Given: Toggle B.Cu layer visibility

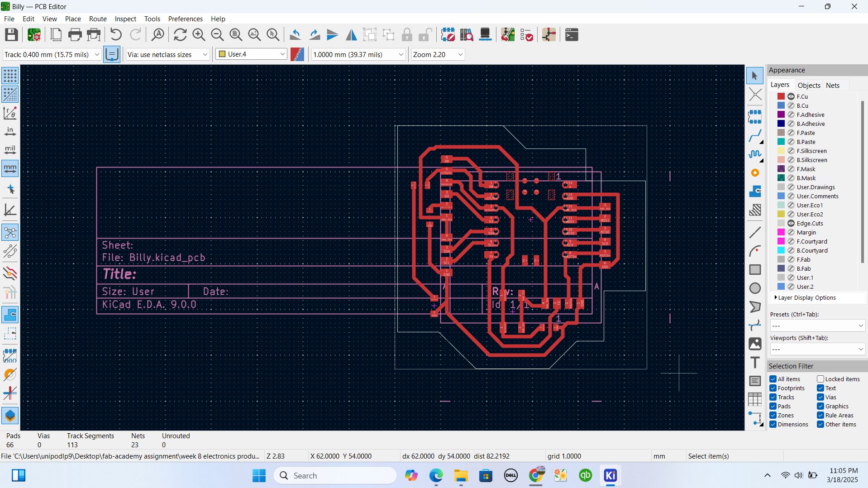Looking at the screenshot, I should tap(791, 105).
